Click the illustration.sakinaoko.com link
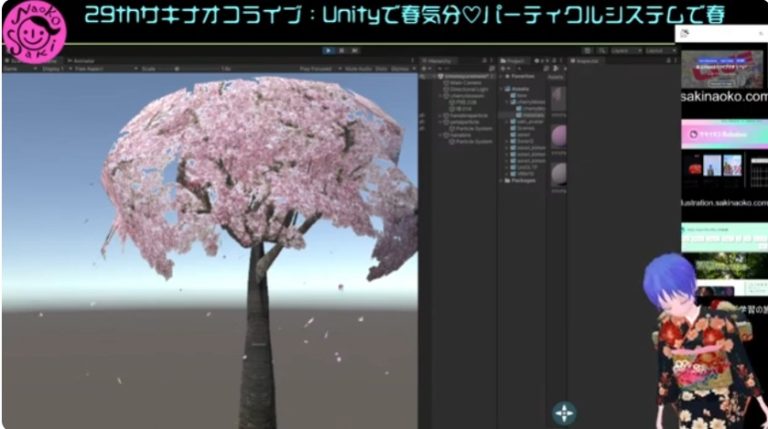This screenshot has width=768, height=429. tap(724, 203)
